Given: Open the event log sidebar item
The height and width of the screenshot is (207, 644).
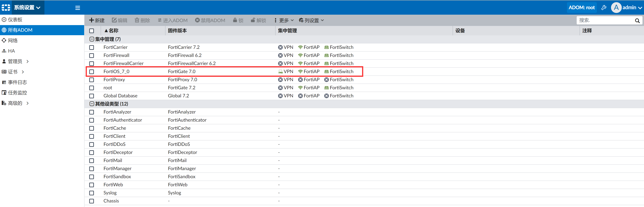Looking at the screenshot, I should (17, 82).
